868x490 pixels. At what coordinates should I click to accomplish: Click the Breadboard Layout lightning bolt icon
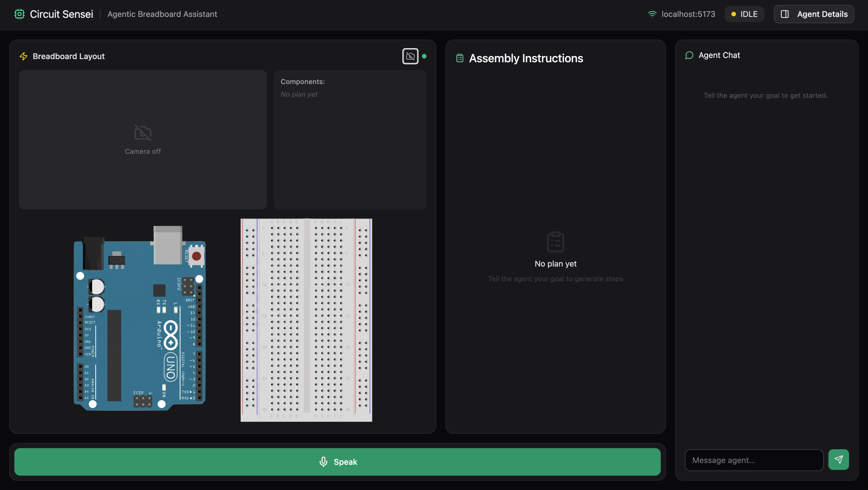(24, 56)
